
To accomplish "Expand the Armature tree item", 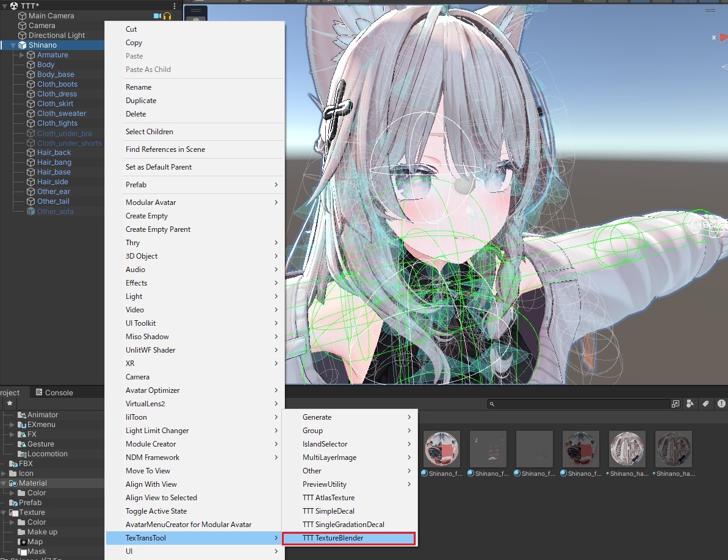I will (x=22, y=54).
